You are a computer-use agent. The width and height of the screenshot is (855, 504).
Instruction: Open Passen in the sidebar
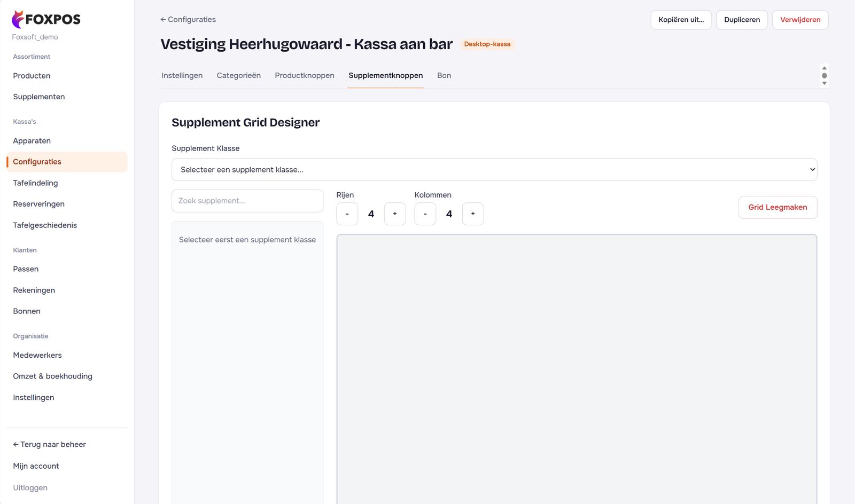(x=67, y=269)
